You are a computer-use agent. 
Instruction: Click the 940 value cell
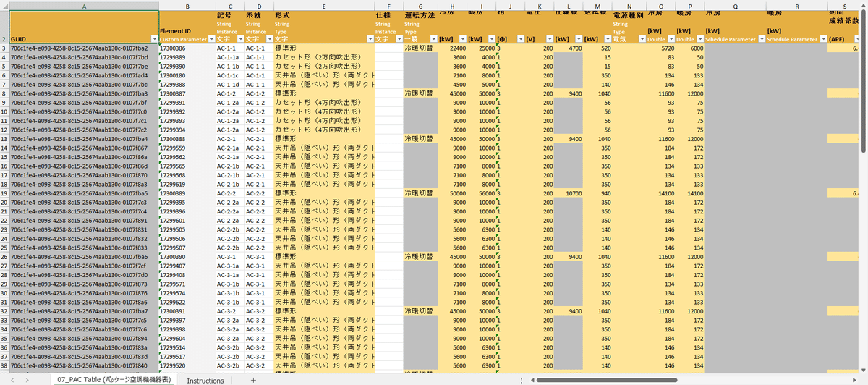click(597, 193)
